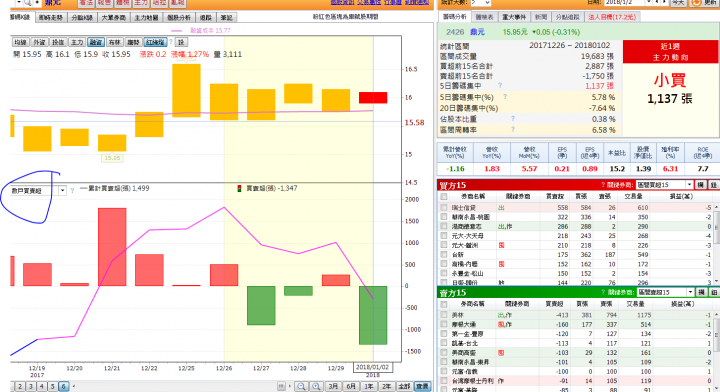Viewport: 720px width, 392px height.
Task: Click the zoom out magnifier icon
Action: click(301, 386)
